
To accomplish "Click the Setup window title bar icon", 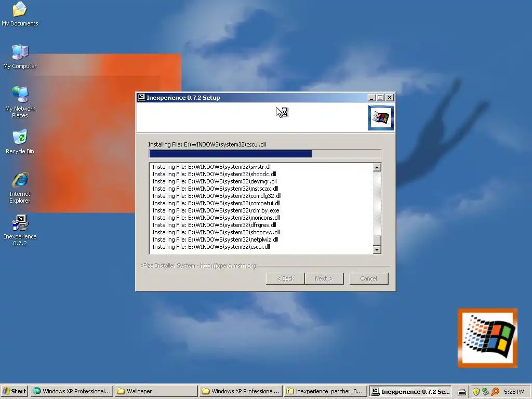I will pos(141,97).
